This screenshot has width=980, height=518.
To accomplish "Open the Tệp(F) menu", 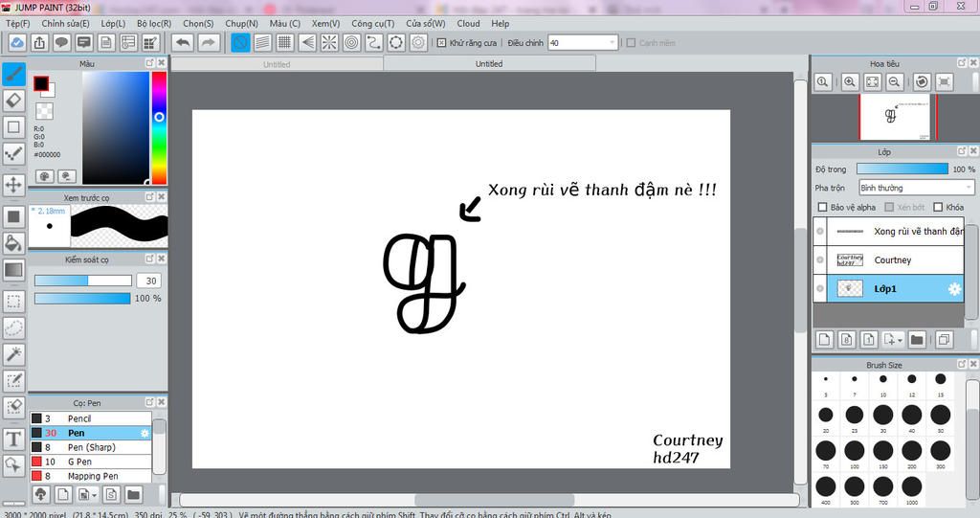I will coord(18,23).
